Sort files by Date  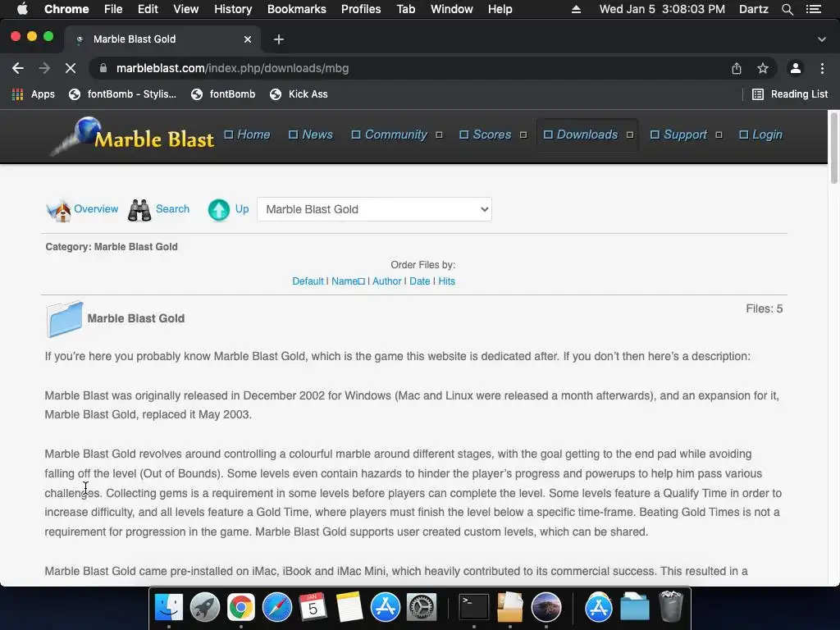(419, 281)
